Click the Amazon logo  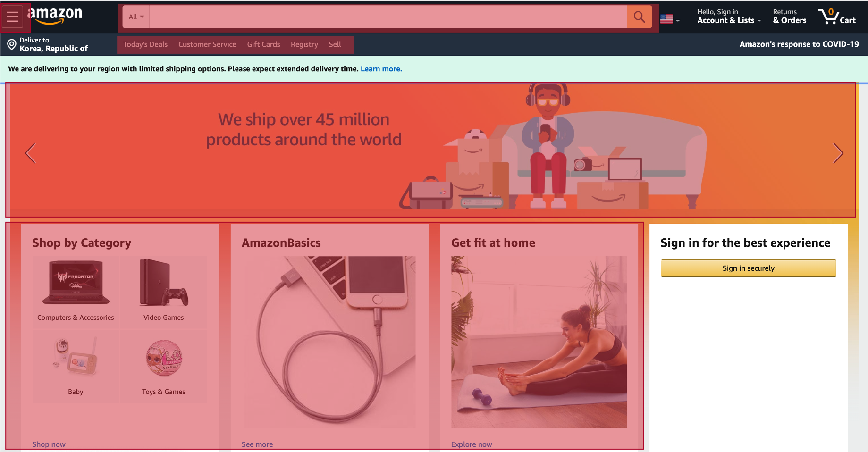pyautogui.click(x=55, y=16)
